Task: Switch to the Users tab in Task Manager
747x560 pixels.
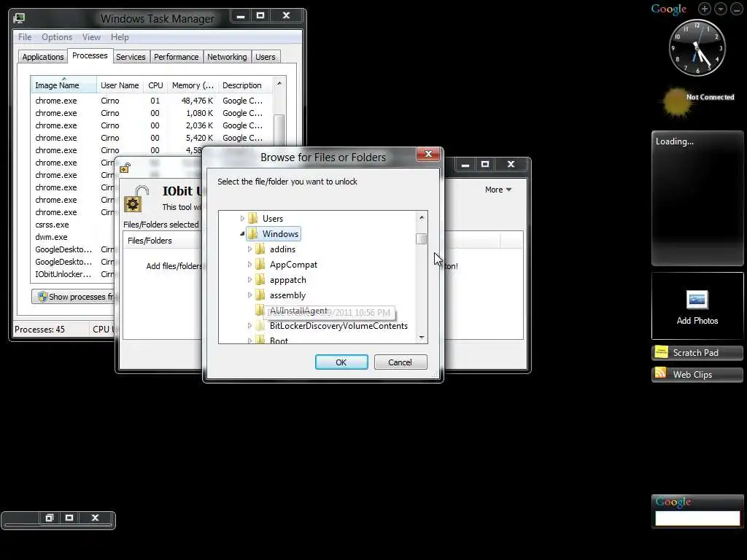Action: tap(266, 57)
